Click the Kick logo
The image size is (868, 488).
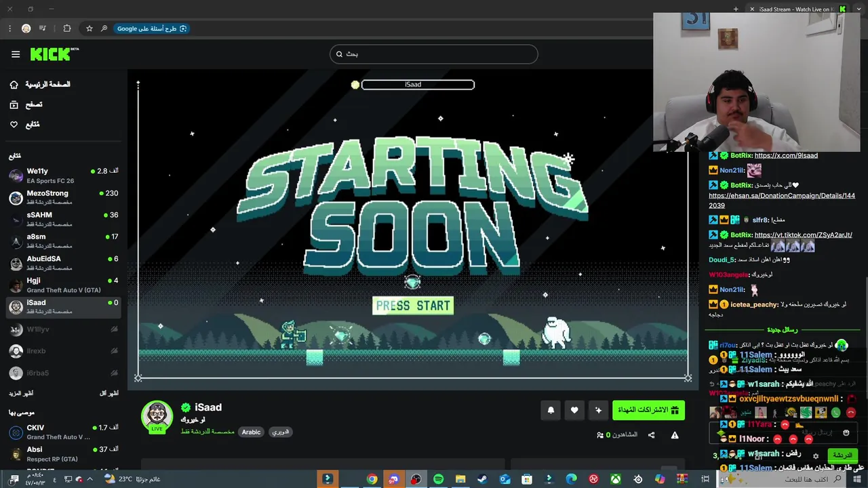click(x=54, y=54)
